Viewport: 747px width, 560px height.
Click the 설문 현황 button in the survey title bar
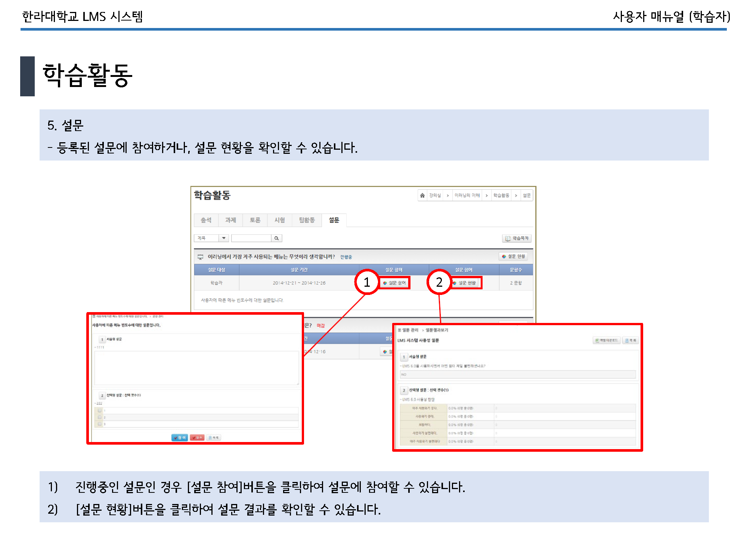pos(514,256)
